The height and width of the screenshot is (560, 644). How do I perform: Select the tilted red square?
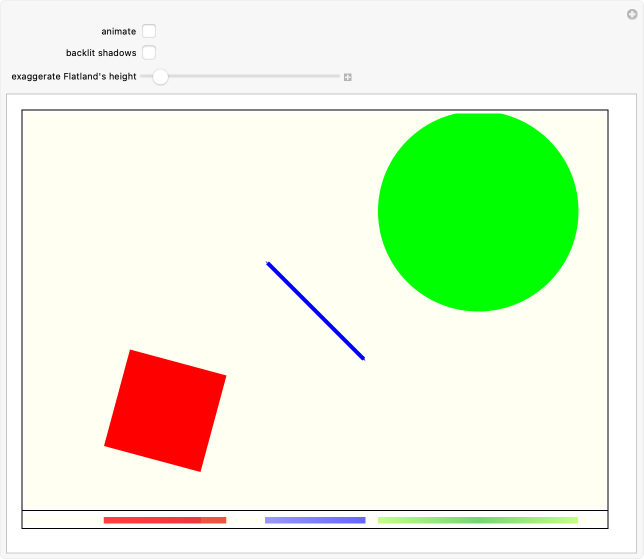tap(165, 410)
